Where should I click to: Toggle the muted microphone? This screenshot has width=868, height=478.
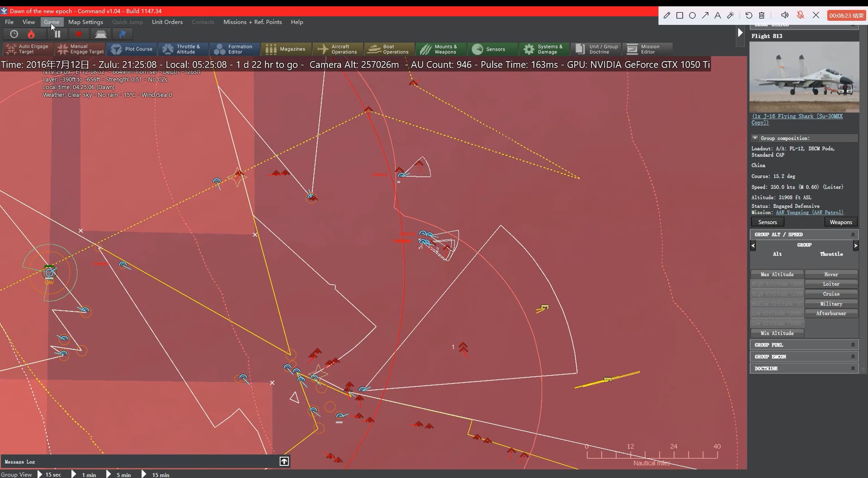pos(800,15)
